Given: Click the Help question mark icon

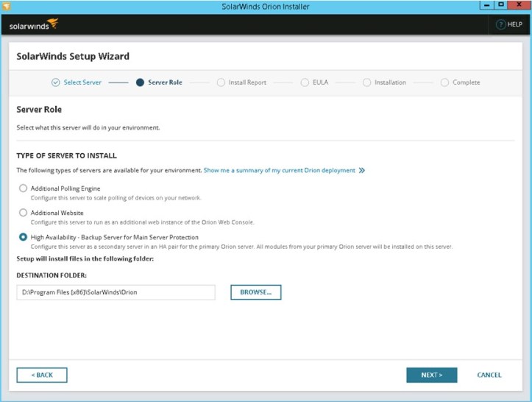Looking at the screenshot, I should (x=500, y=24).
